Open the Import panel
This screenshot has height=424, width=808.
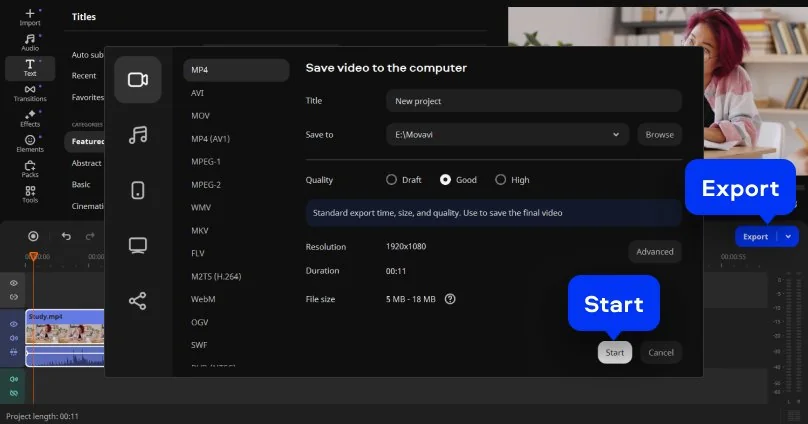point(30,17)
